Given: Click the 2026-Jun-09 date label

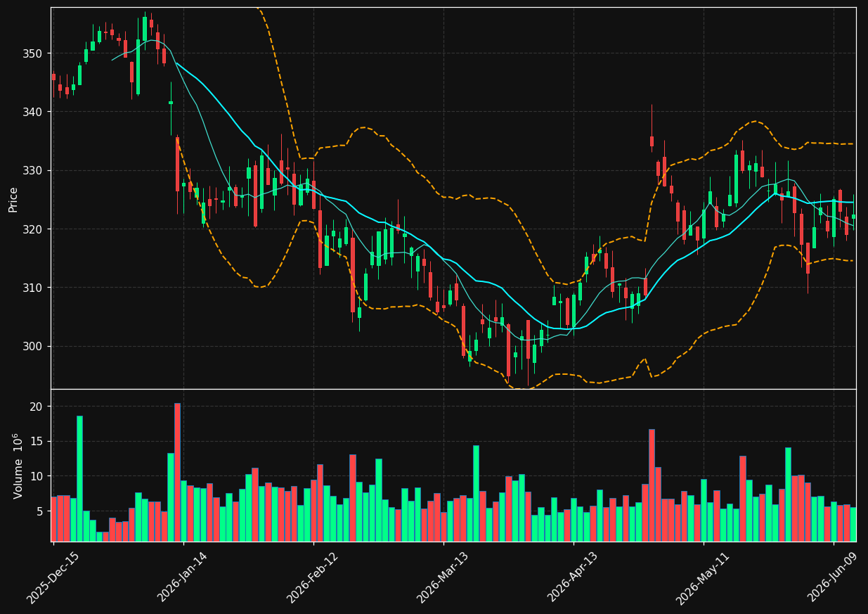Looking at the screenshot, I should point(834,577).
